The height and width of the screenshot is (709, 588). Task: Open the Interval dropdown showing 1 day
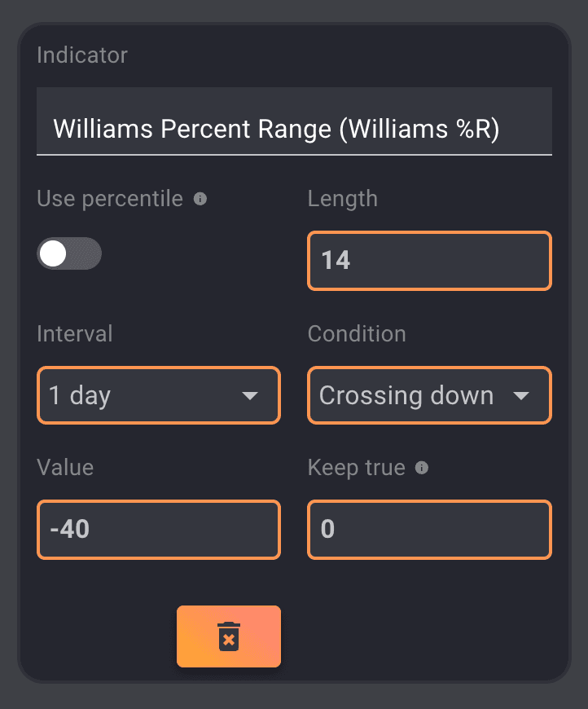pos(147,396)
